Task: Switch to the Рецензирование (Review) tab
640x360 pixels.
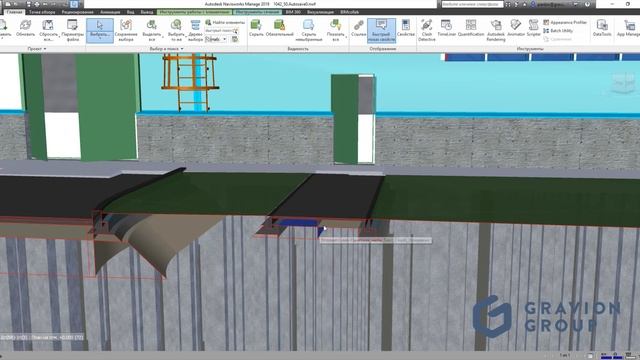Action: tap(78, 12)
